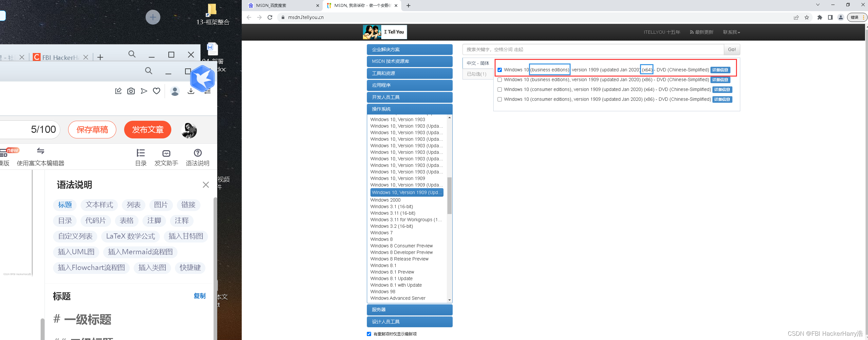
Task: Reload the msdn.itellyou.cn page
Action: point(270,17)
